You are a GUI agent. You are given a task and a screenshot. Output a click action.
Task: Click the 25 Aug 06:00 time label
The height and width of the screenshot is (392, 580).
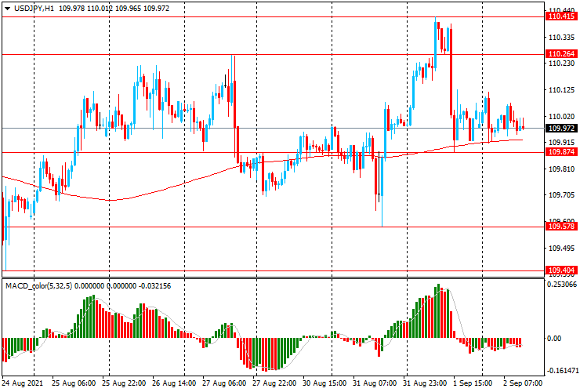click(x=74, y=383)
